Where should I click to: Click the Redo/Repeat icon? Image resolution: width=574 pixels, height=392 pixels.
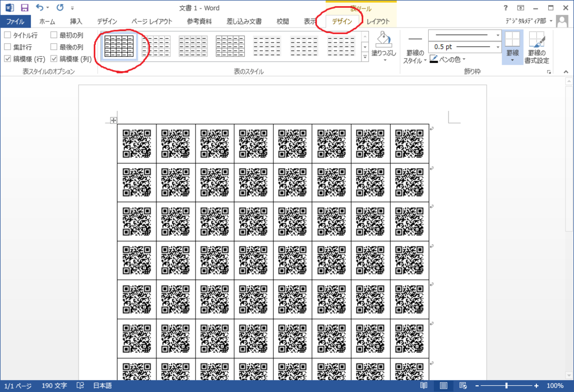click(x=60, y=7)
